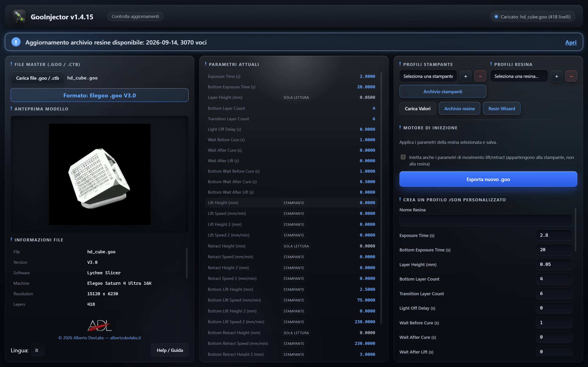
Task: Enable inject lift/retract movement parameters checkbox
Action: [403, 157]
